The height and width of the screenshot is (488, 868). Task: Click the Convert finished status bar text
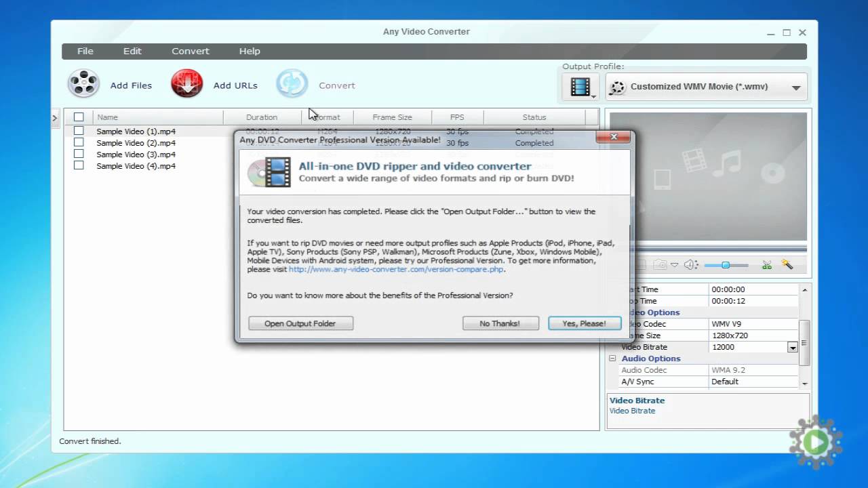(90, 441)
